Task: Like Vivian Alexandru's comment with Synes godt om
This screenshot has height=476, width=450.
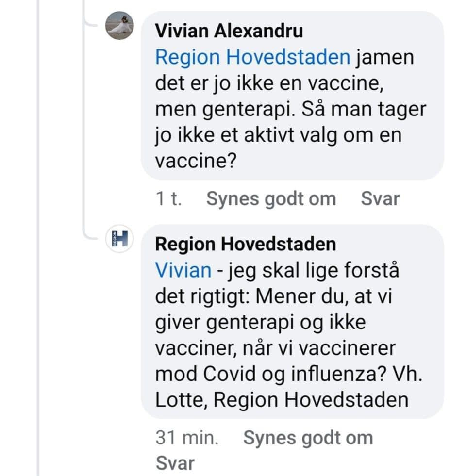Action: click(271, 198)
